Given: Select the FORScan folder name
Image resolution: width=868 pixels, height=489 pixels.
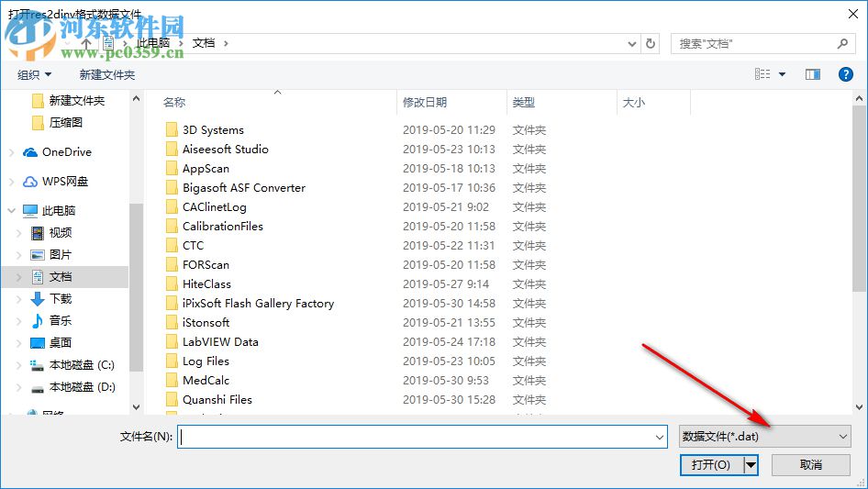Looking at the screenshot, I should [206, 265].
